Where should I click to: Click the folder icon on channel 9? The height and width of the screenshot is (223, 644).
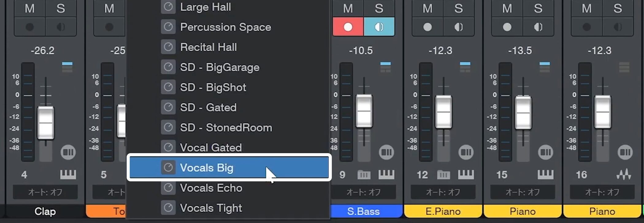[x=364, y=175]
